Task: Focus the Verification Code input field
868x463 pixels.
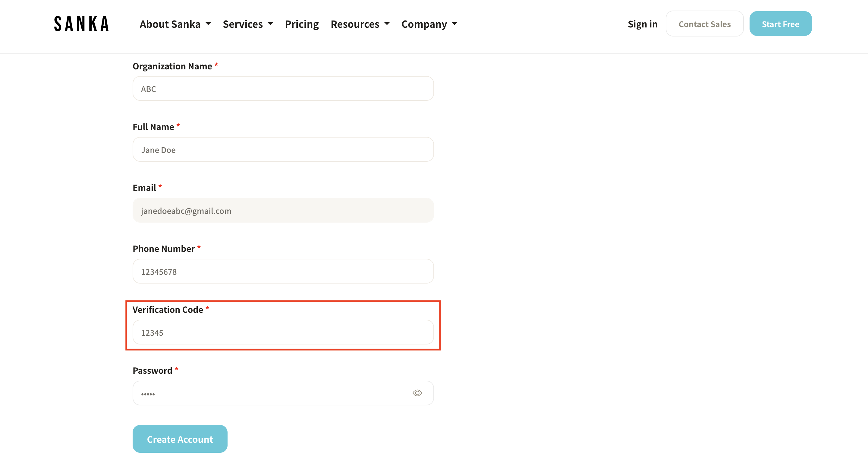Action: [x=283, y=332]
